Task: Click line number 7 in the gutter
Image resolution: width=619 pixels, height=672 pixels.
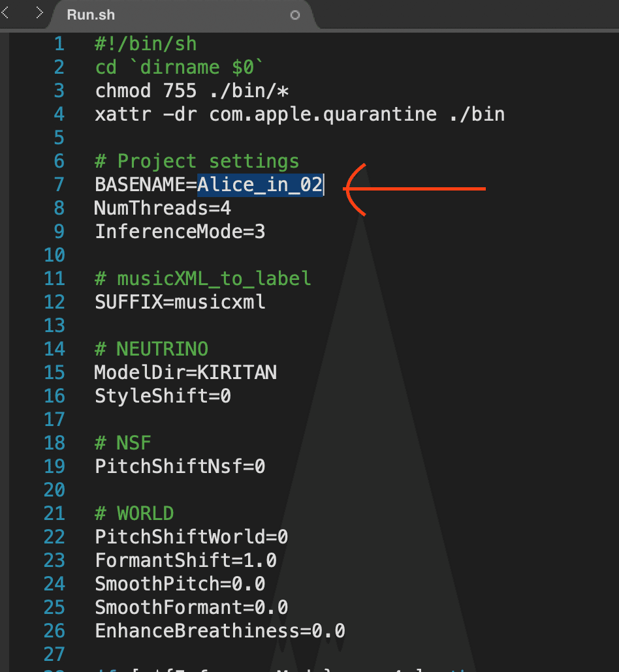Action: tap(59, 185)
